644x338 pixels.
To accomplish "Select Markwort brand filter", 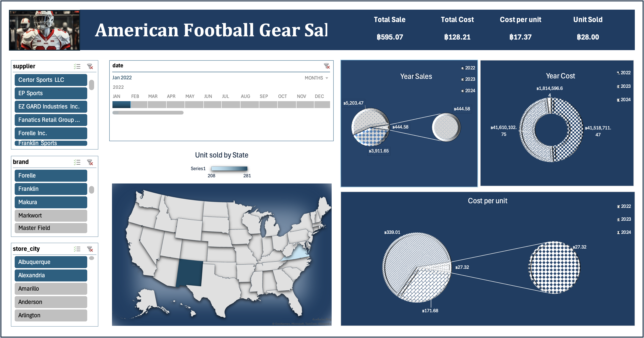I will (x=51, y=215).
